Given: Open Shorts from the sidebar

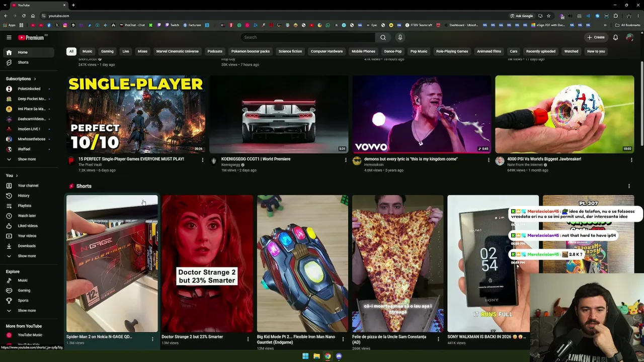Looking at the screenshot, I should (x=29, y=62).
